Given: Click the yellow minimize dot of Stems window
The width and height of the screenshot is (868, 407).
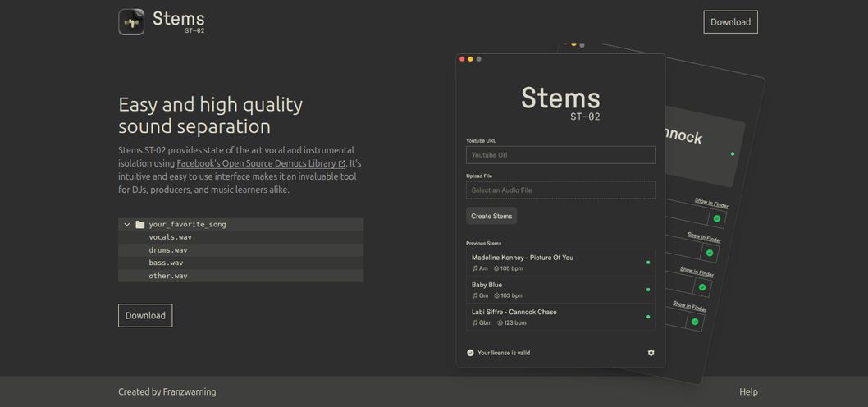Looking at the screenshot, I should [x=471, y=59].
